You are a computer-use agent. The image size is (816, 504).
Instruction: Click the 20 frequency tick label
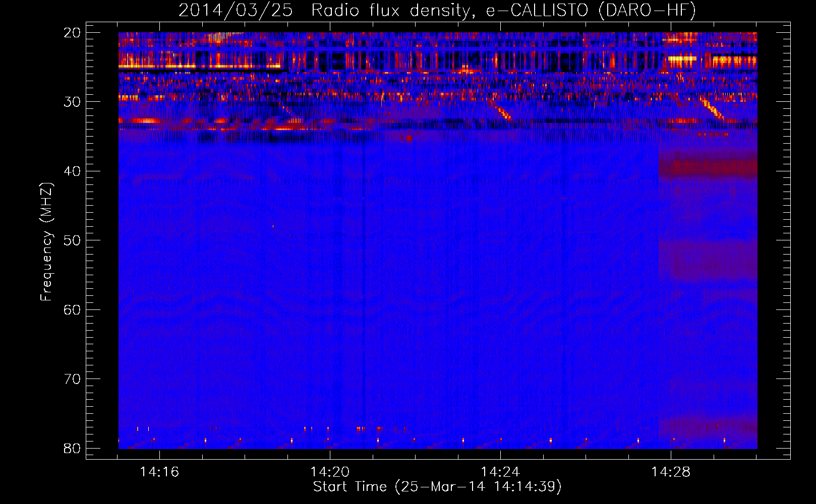click(x=73, y=33)
